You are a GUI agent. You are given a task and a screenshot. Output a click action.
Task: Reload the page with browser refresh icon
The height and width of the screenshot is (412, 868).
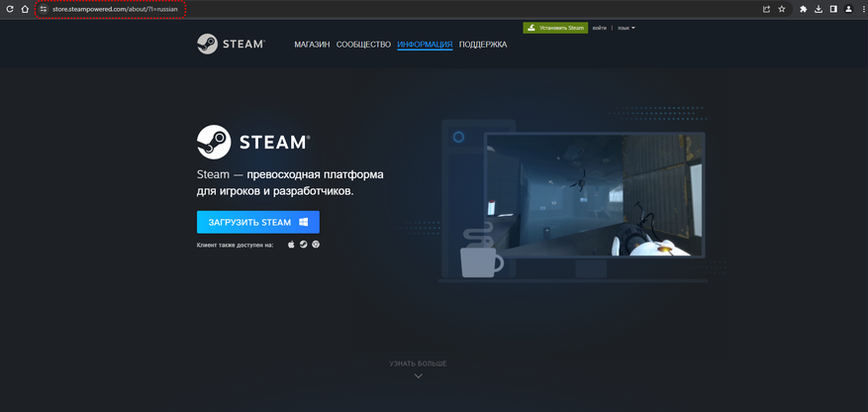click(x=10, y=9)
